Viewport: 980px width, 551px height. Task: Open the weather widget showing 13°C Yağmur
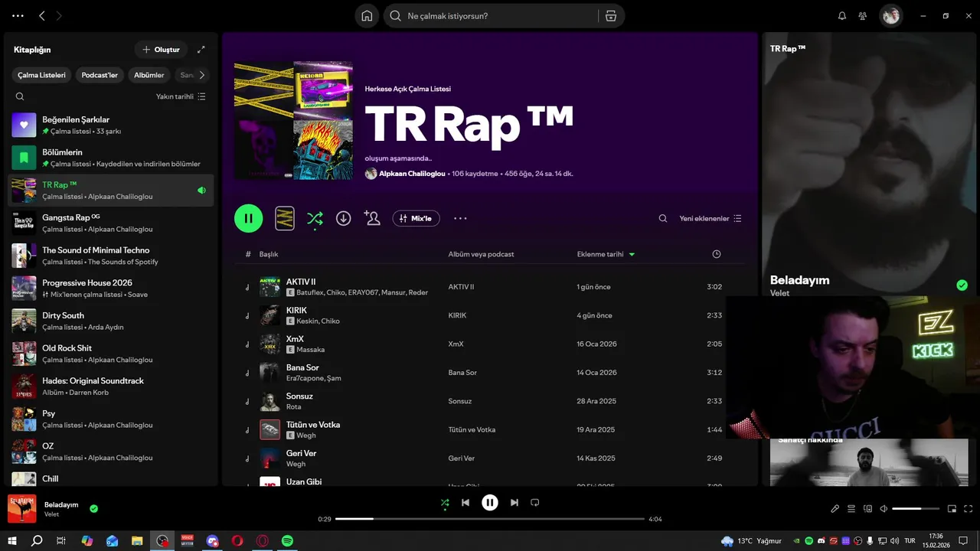(x=751, y=541)
